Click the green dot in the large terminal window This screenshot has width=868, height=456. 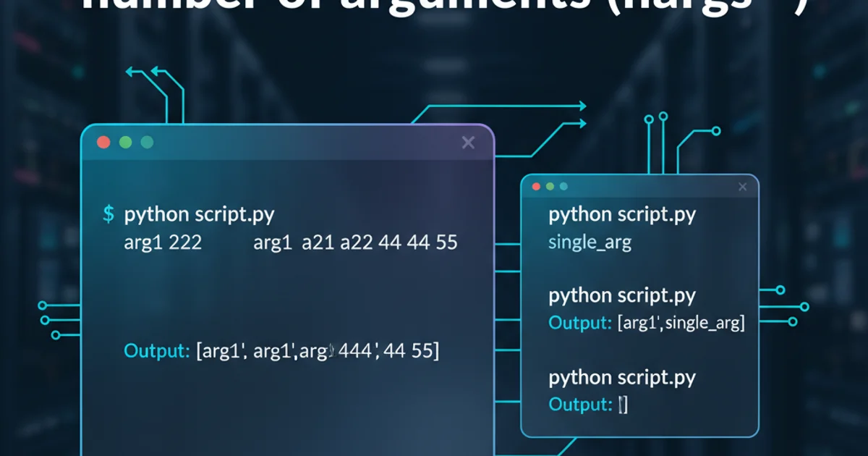(125, 143)
